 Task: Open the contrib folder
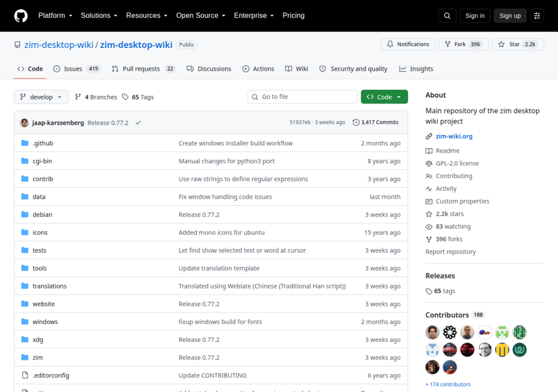click(43, 179)
